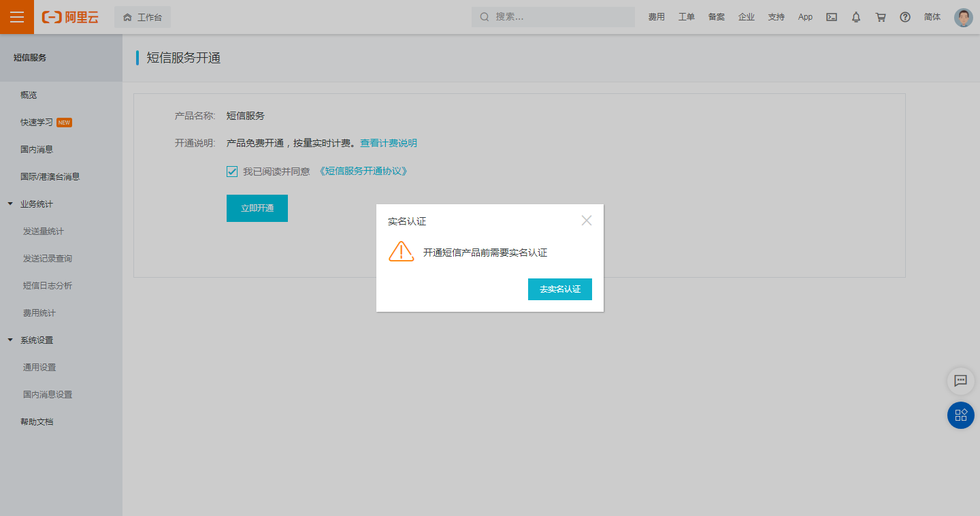Click the 去实名认证 button
980x516 pixels.
pyautogui.click(x=559, y=289)
